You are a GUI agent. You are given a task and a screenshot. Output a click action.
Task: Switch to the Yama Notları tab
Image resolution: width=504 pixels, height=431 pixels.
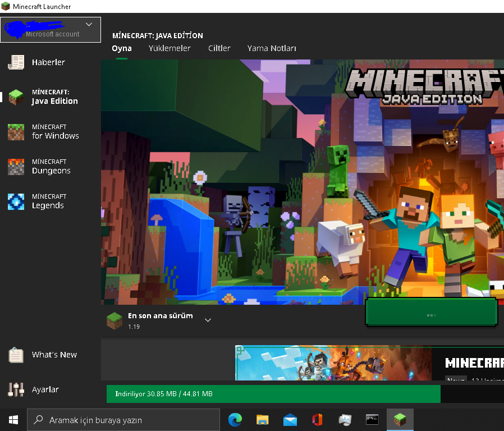pyautogui.click(x=272, y=48)
